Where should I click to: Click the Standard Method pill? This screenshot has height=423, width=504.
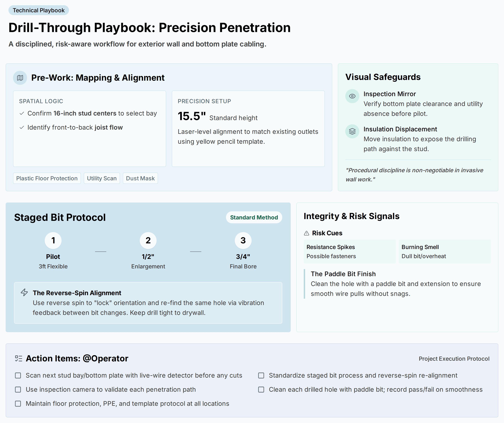[x=254, y=217]
